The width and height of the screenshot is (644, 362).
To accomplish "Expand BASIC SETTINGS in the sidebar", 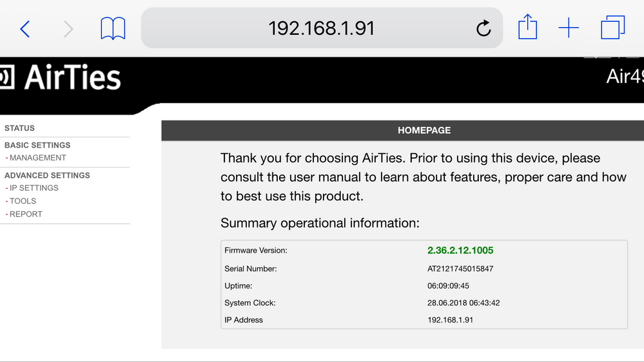I will pyautogui.click(x=37, y=145).
